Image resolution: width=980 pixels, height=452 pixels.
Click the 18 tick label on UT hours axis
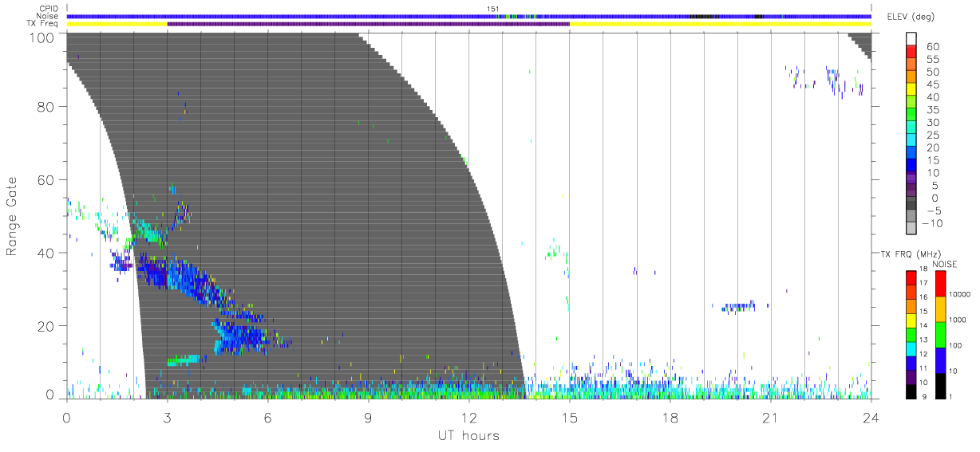click(x=670, y=418)
